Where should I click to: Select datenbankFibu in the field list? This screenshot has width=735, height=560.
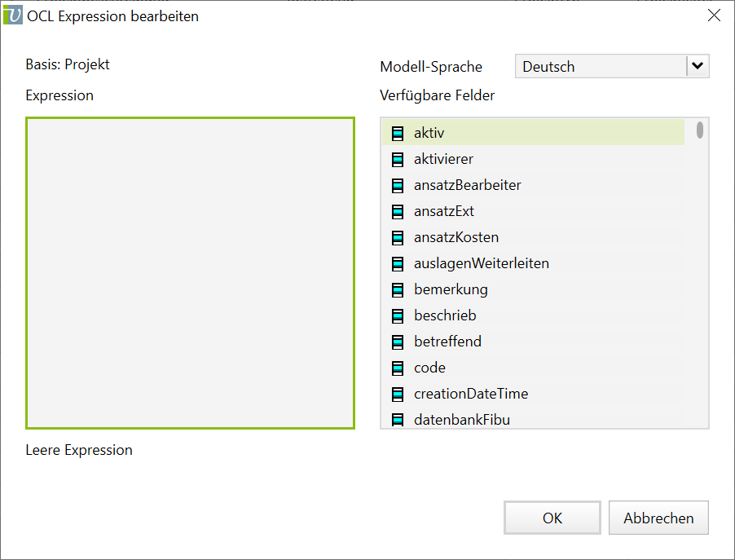461,420
